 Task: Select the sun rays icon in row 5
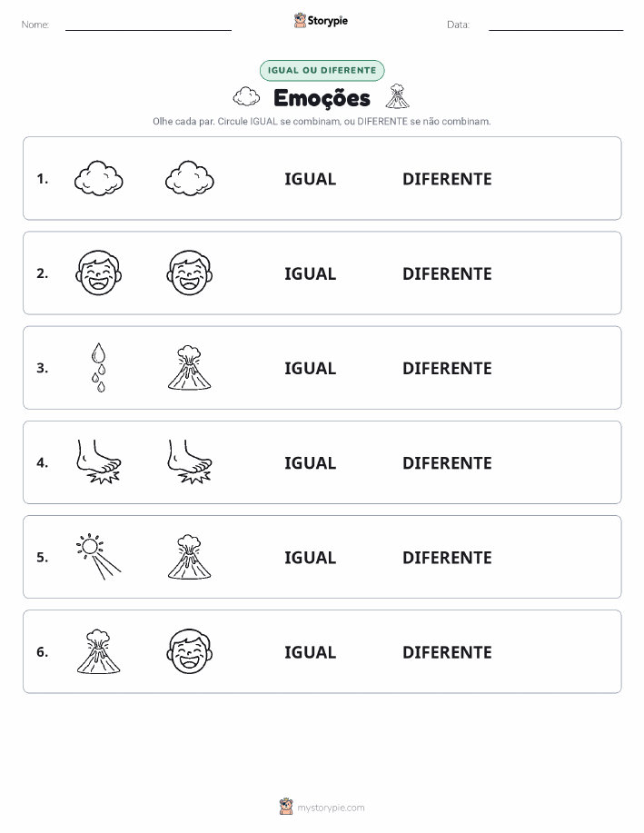coord(99,556)
